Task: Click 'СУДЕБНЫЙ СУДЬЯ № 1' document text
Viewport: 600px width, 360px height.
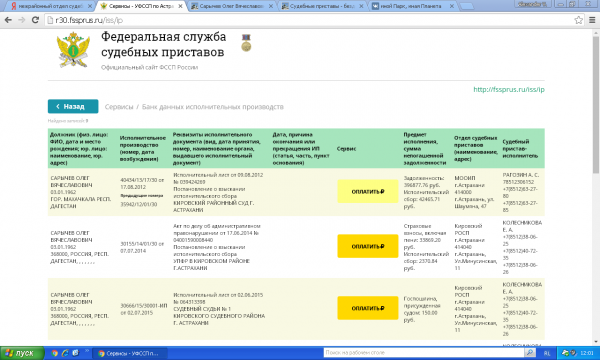Action: pos(202,309)
